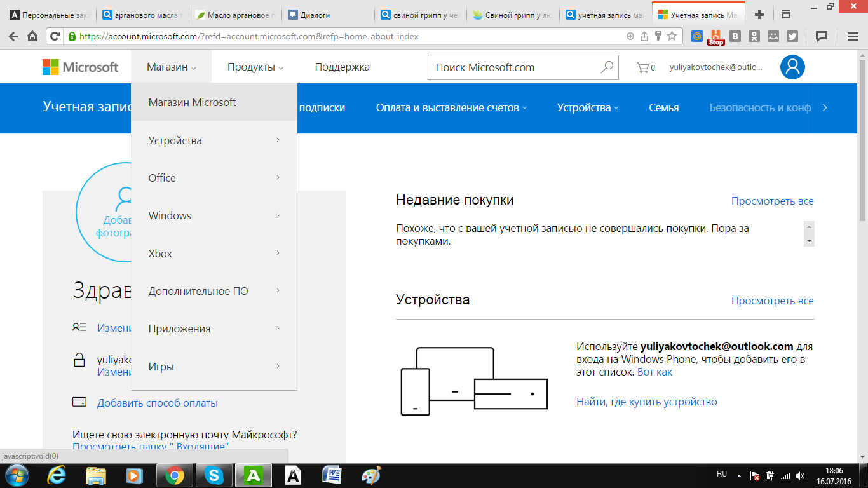Click yuliyakovtochek@outlo... account name
Image resolution: width=868 pixels, height=488 pixels.
click(x=715, y=67)
